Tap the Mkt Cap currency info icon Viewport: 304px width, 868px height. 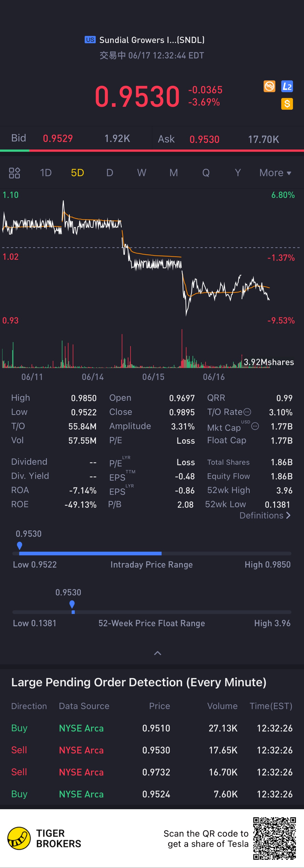[x=255, y=426]
